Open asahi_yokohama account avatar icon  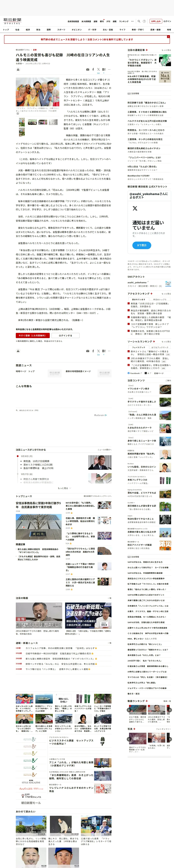click(x=168, y=284)
